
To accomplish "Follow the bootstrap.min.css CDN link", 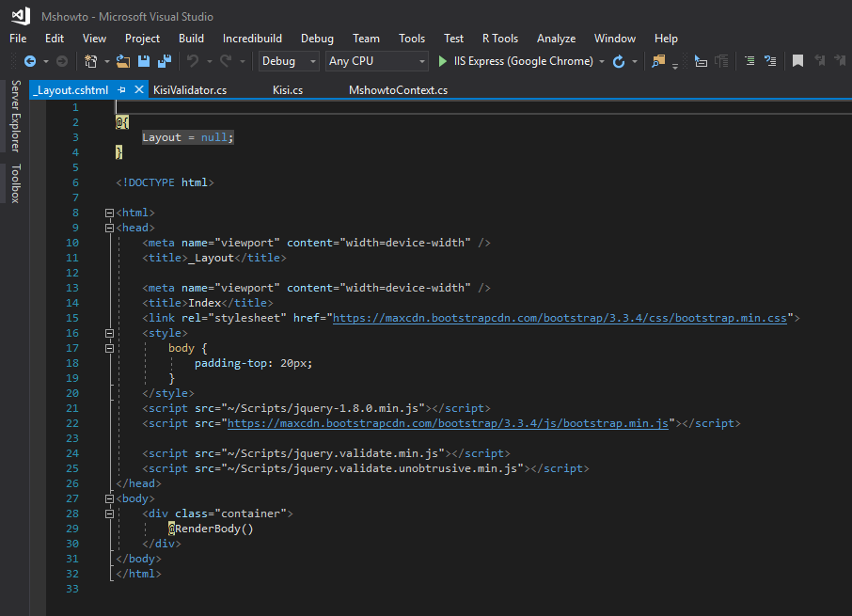I will (560, 318).
